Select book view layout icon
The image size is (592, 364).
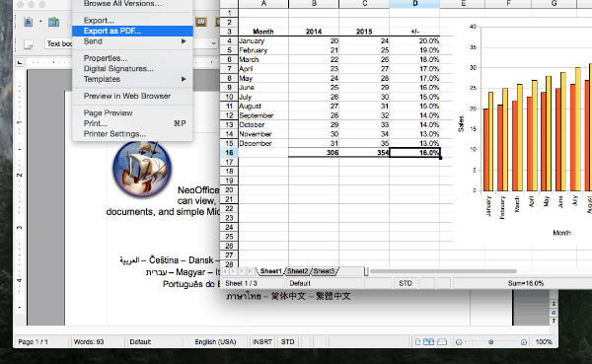pyautogui.click(x=442, y=342)
